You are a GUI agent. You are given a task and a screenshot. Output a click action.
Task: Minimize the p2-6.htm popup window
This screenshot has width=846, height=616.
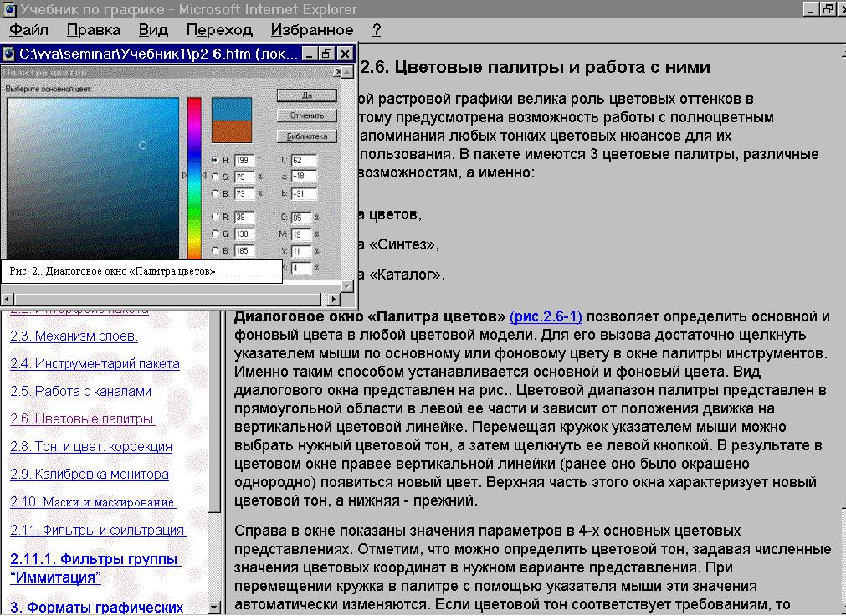coord(309,54)
